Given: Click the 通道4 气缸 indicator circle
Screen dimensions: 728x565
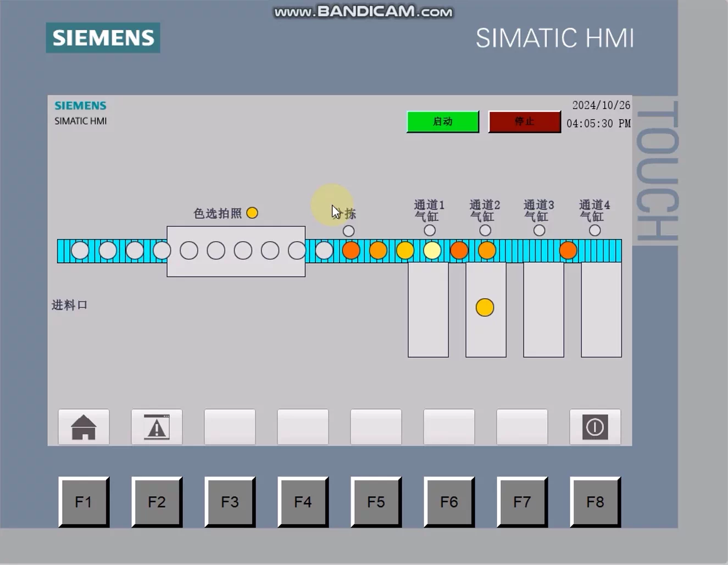Looking at the screenshot, I should [595, 230].
